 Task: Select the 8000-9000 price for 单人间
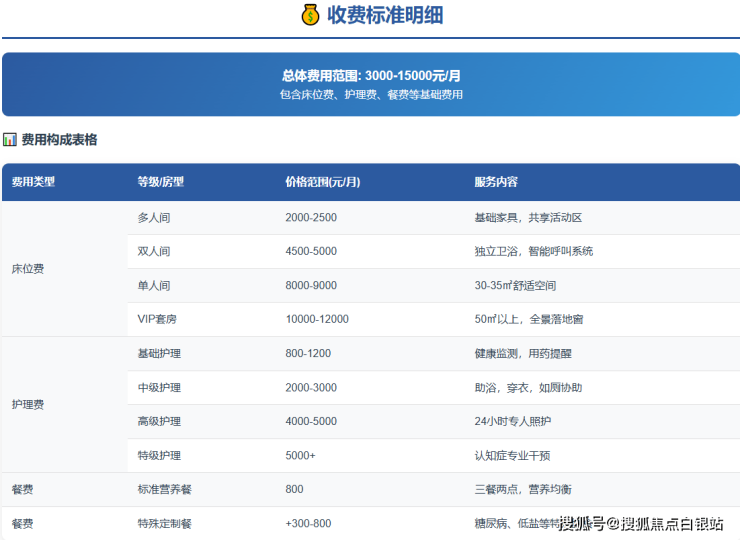[311, 286]
